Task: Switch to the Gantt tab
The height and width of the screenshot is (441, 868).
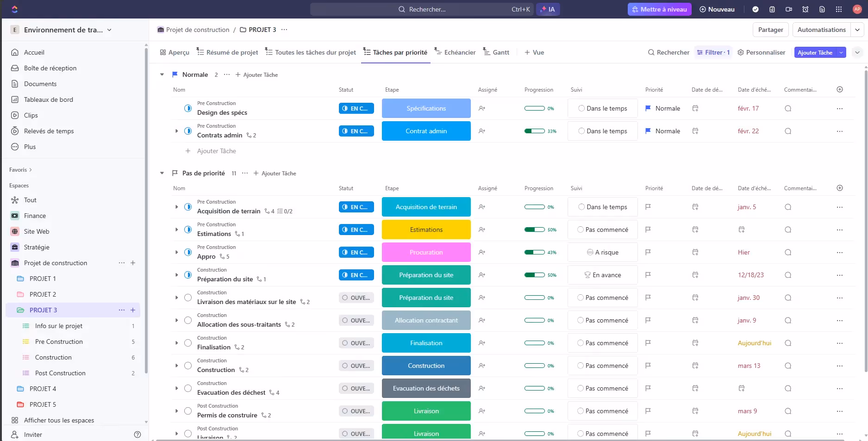Action: [496, 52]
